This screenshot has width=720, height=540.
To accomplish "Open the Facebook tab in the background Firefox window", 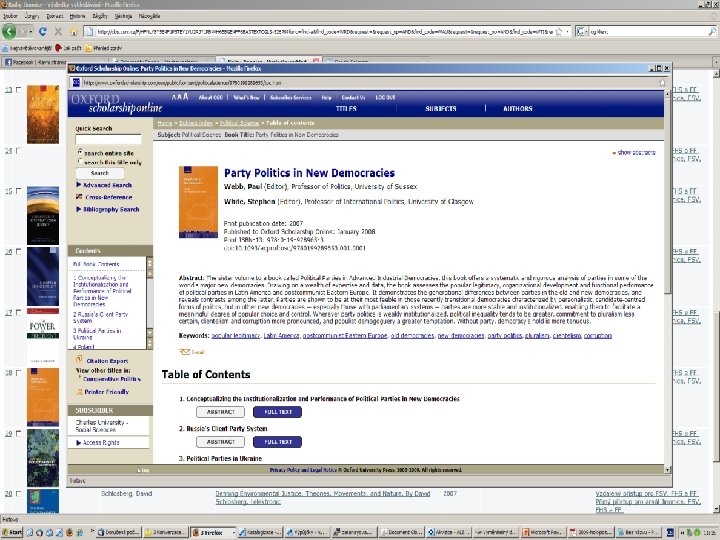I will pyautogui.click(x=34, y=62).
